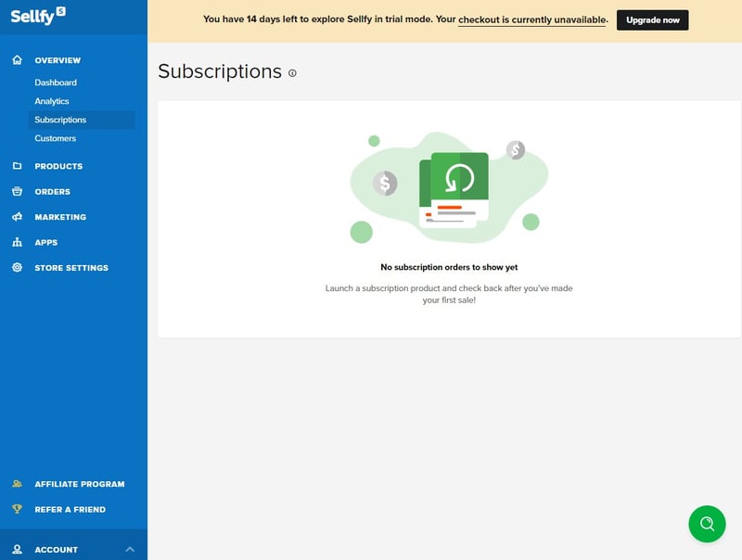The image size is (742, 560).
Task: Open the green search help bubble
Action: [707, 524]
